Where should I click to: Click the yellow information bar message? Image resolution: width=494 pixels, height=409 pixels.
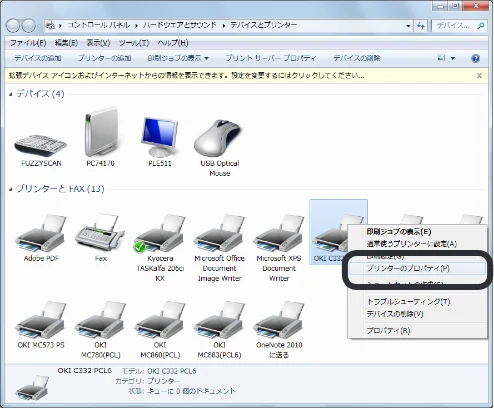click(187, 76)
